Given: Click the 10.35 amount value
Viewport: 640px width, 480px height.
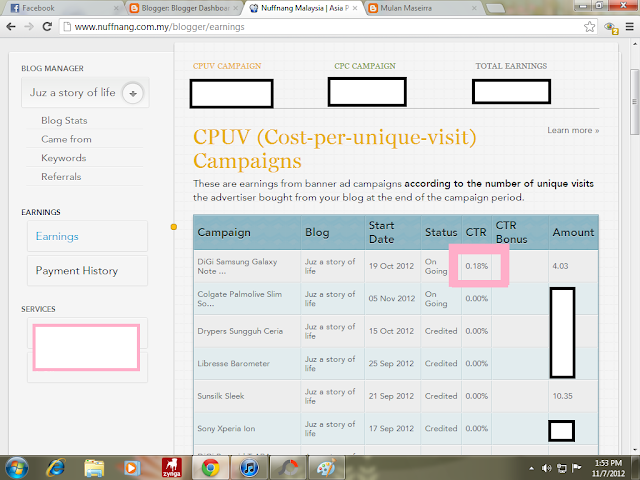Looking at the screenshot, I should pyautogui.click(x=562, y=396).
